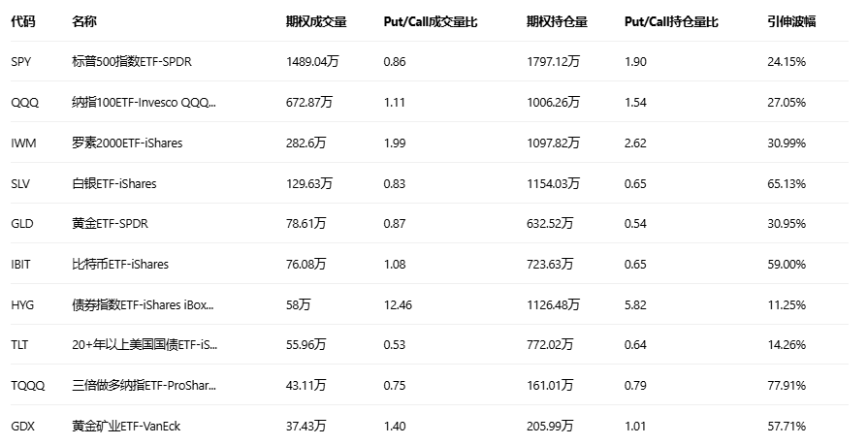868x445 pixels.
Task: Sort by 期权成交量 column header
Action: coord(316,21)
